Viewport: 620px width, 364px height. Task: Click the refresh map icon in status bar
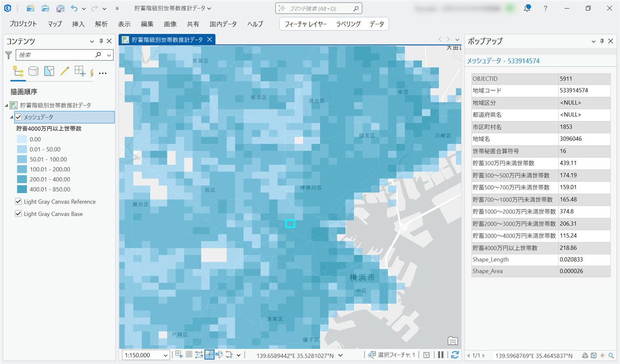coord(455,355)
